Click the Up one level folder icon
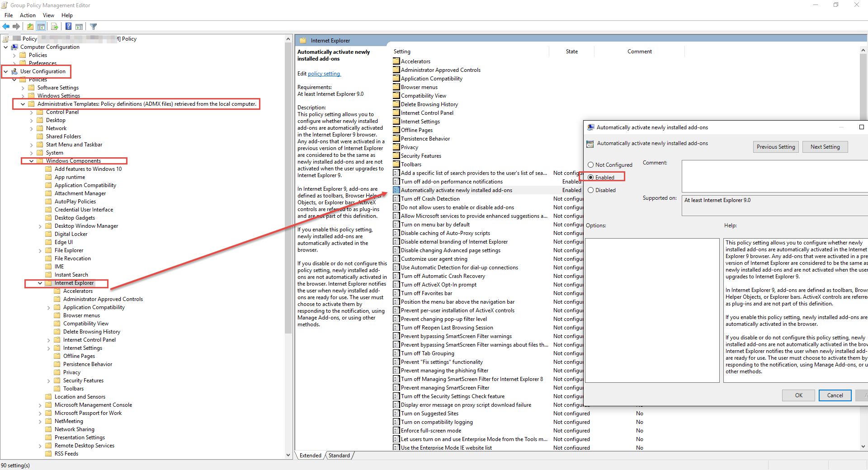The width and height of the screenshot is (868, 470). (x=30, y=26)
